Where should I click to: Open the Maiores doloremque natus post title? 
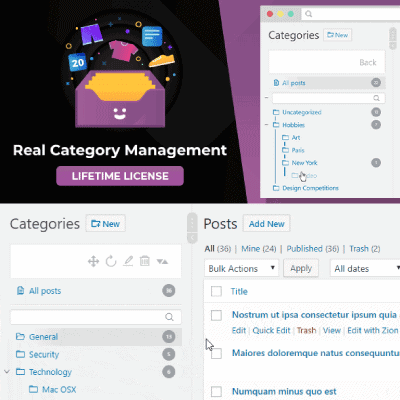(315, 353)
